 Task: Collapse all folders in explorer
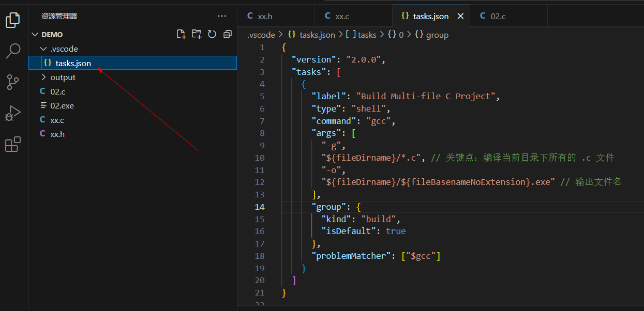pyautogui.click(x=228, y=34)
